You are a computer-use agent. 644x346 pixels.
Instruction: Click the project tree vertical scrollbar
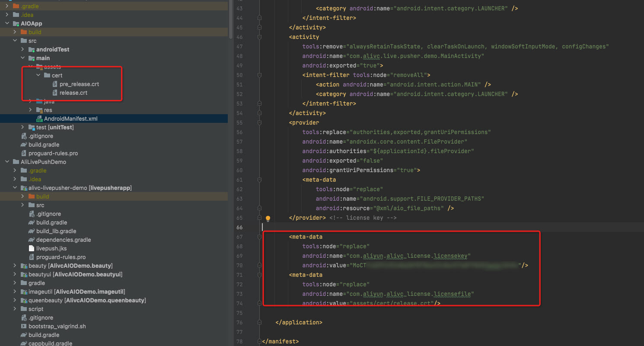point(230,19)
